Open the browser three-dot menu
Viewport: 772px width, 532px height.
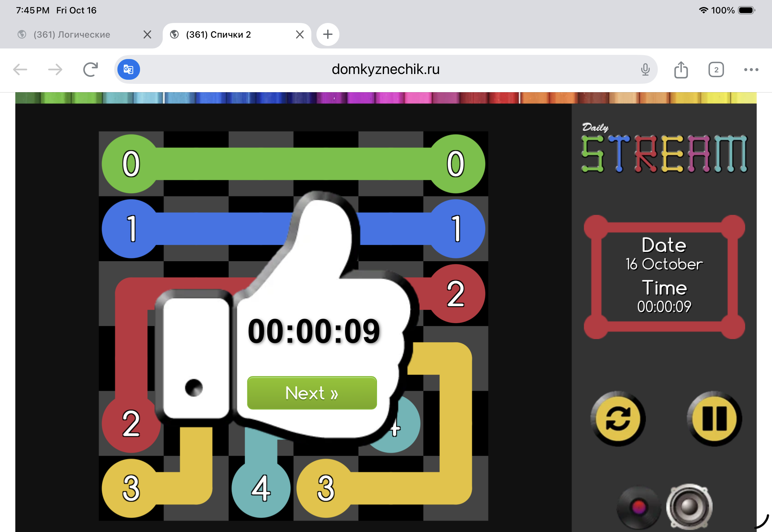click(751, 69)
